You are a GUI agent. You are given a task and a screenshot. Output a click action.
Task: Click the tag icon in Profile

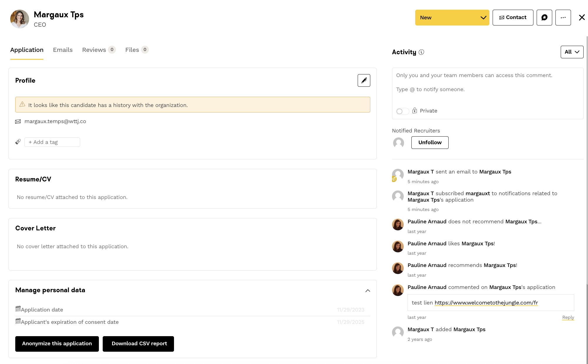click(18, 142)
